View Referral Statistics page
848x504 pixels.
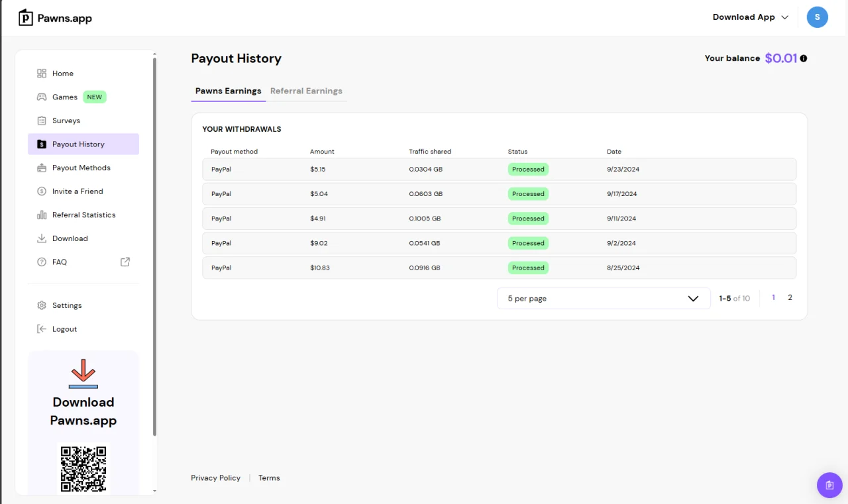click(84, 215)
